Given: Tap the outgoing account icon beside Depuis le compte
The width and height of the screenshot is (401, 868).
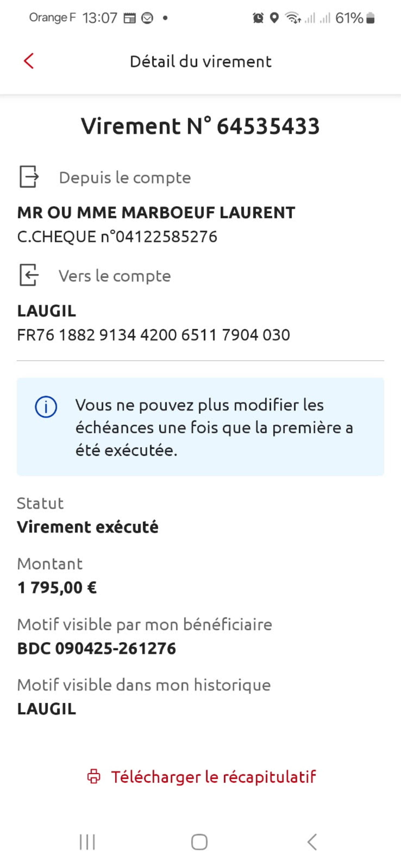Looking at the screenshot, I should (x=29, y=176).
